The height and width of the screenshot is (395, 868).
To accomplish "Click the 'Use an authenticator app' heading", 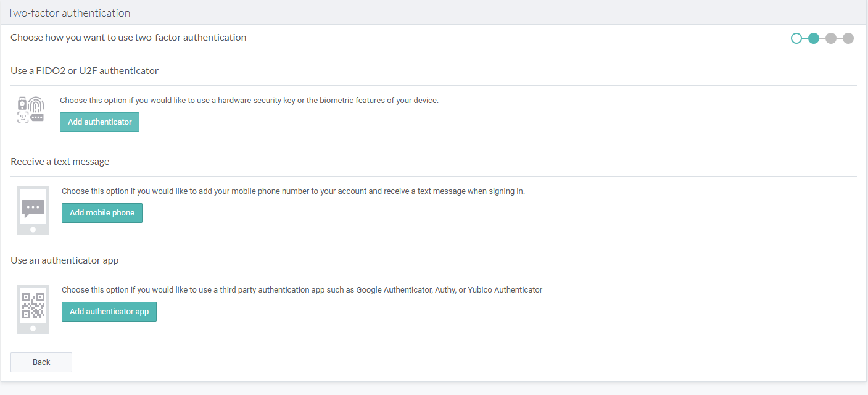I will coord(65,260).
